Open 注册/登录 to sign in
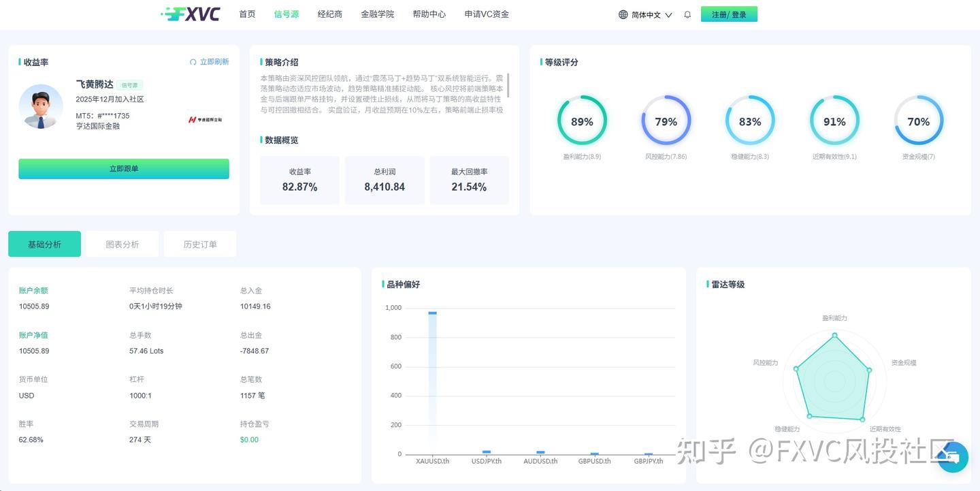Screen dimensions: 980x491 [729, 14]
